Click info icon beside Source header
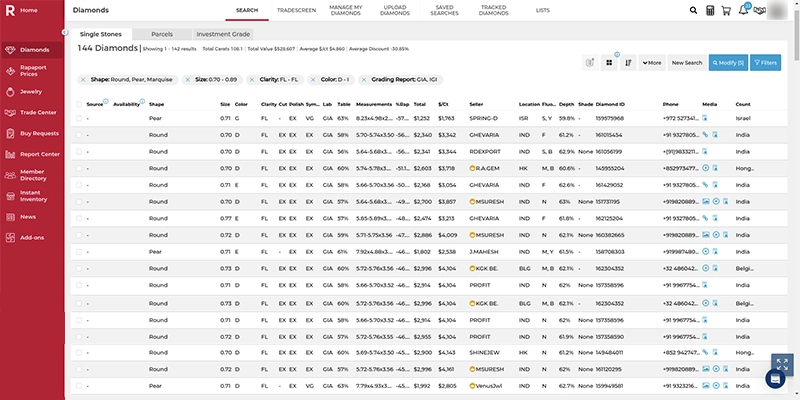The image size is (800, 400). [105, 101]
